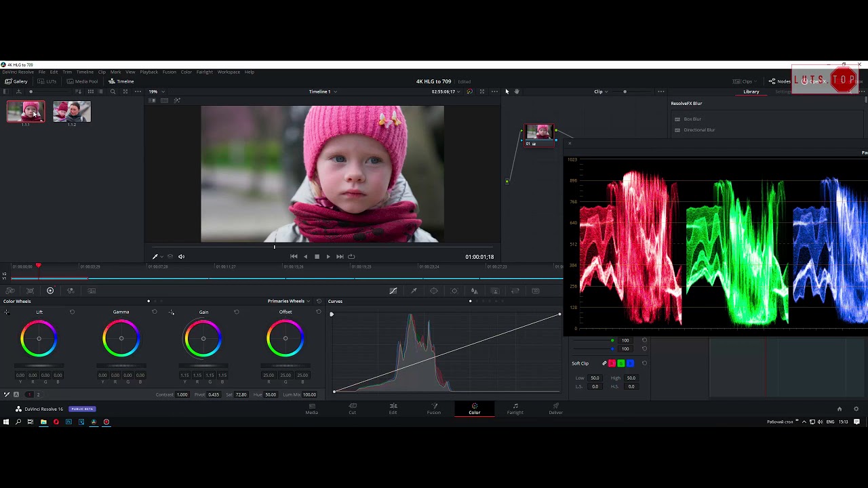Toggle Soft Clip green channel button

(x=620, y=363)
